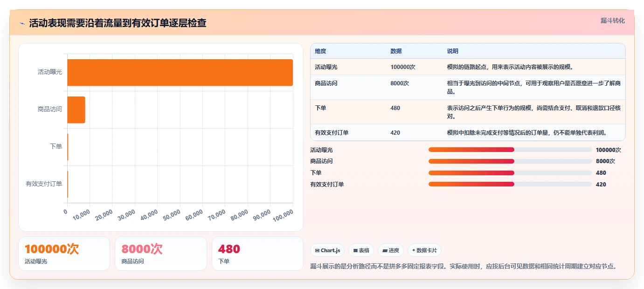The width and height of the screenshot is (644, 289).
Task: Click the description starting 表示访问之后产生下单
Action: pos(533,112)
